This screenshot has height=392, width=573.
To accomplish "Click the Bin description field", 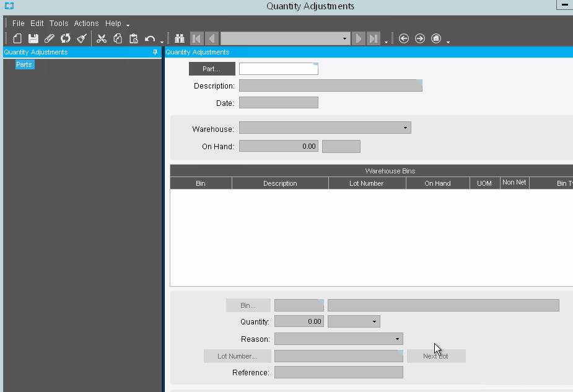I will point(444,305).
